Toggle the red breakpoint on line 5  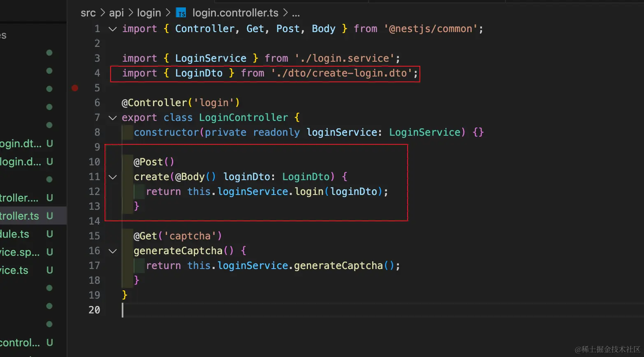(x=75, y=88)
